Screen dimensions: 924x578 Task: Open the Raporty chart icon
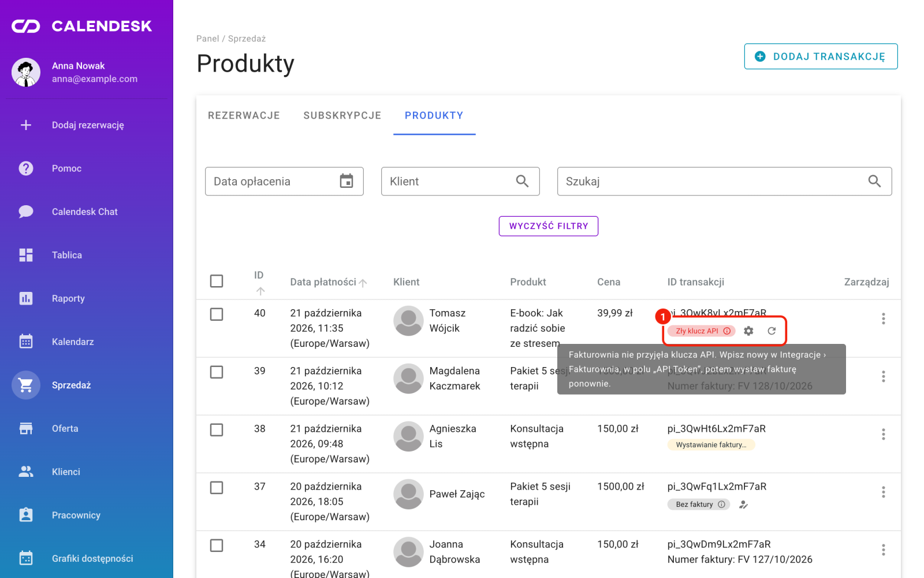pyautogui.click(x=26, y=298)
